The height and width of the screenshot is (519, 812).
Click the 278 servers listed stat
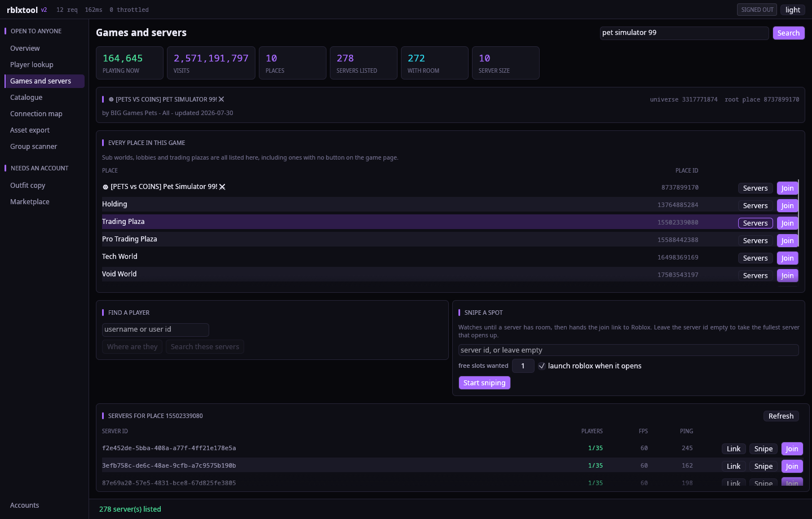click(x=363, y=63)
